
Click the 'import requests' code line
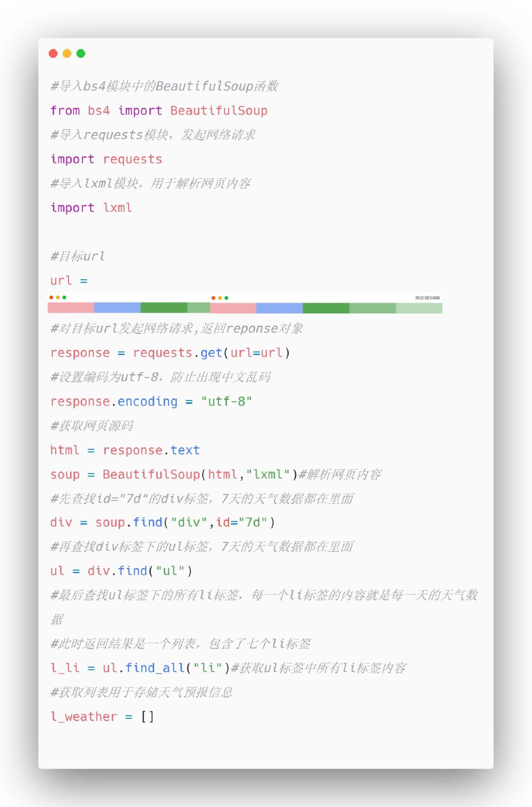click(106, 159)
